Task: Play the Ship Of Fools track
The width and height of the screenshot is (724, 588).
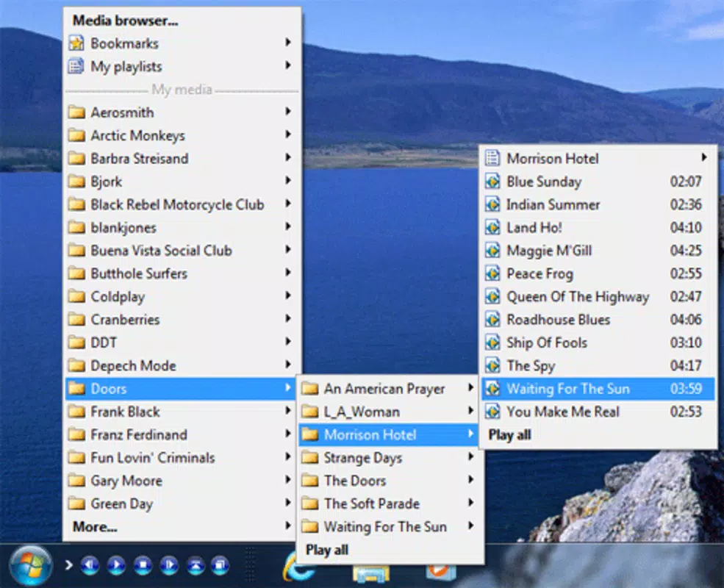Action: click(598, 343)
